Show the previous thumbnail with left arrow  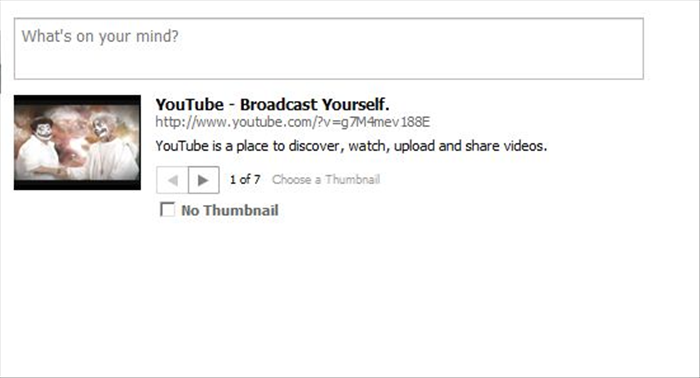coord(172,180)
